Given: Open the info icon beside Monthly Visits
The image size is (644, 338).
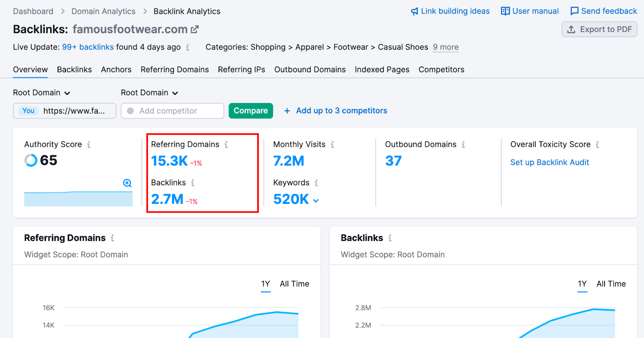Looking at the screenshot, I should tap(332, 145).
